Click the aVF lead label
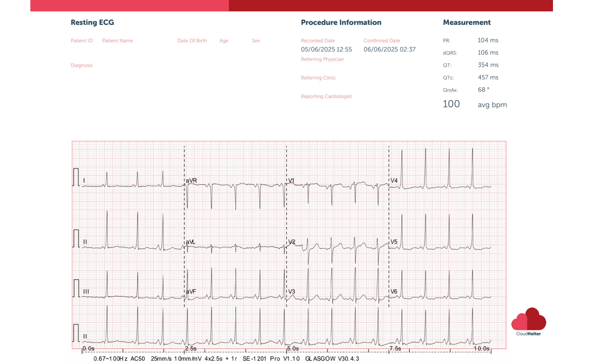The height and width of the screenshot is (364, 592). coord(191,291)
